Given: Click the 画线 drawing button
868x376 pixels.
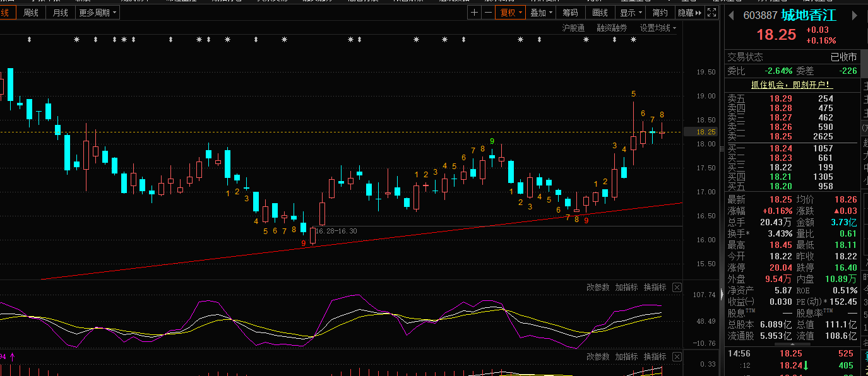Looking at the screenshot, I should [600, 13].
